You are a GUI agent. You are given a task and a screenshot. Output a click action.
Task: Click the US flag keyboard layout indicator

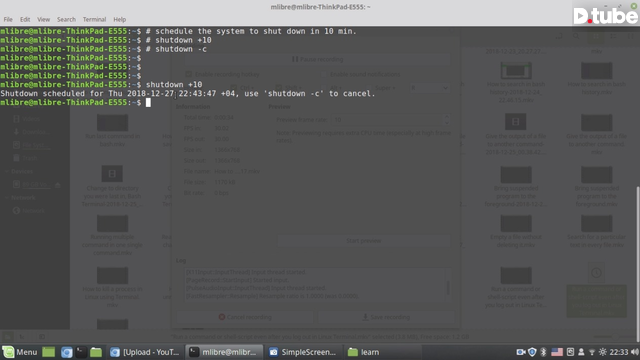tap(557, 352)
